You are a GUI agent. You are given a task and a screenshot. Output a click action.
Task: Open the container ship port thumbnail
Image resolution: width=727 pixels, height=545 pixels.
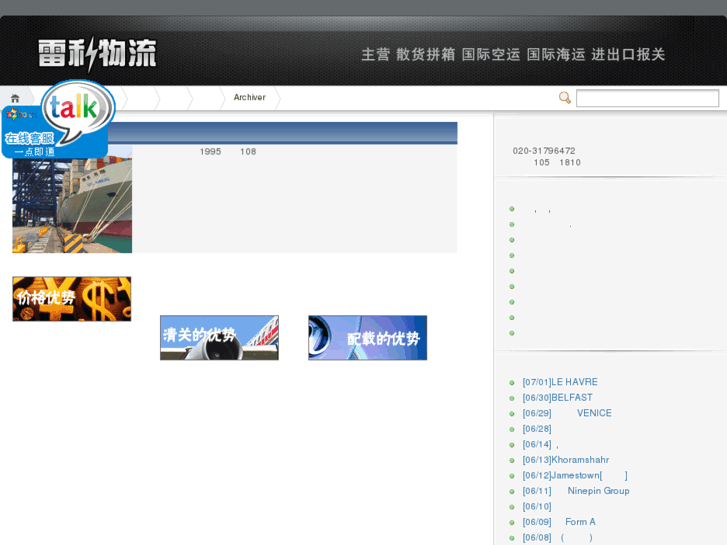tap(72, 199)
